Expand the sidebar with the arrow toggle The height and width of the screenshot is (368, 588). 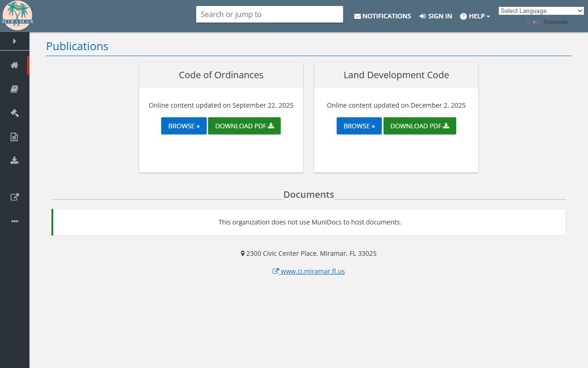[15, 41]
